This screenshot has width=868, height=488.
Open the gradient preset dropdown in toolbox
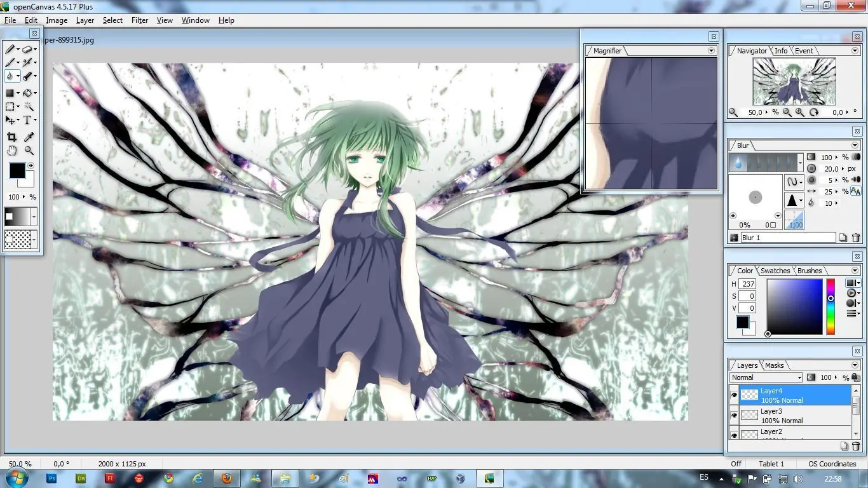tap(34, 217)
